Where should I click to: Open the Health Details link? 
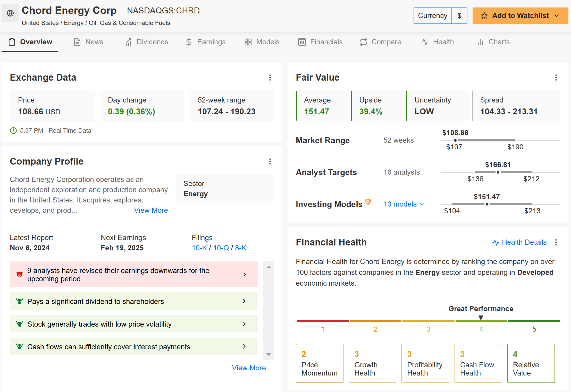click(x=524, y=242)
